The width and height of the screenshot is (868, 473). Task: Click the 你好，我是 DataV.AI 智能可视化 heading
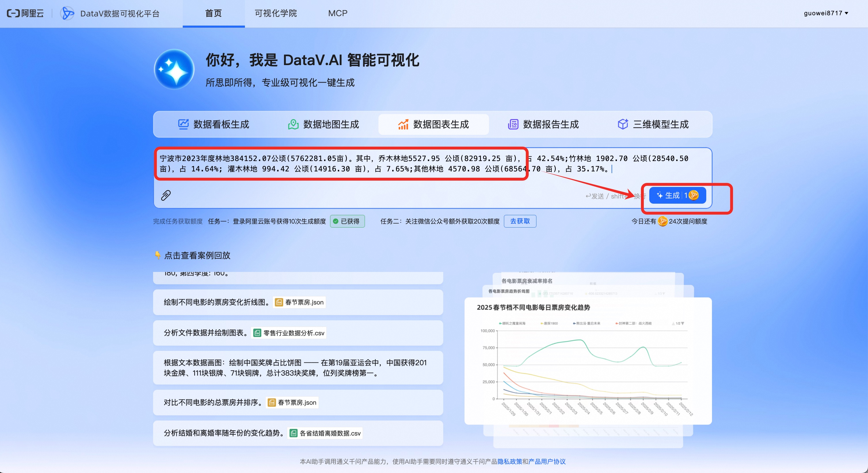[x=312, y=60]
